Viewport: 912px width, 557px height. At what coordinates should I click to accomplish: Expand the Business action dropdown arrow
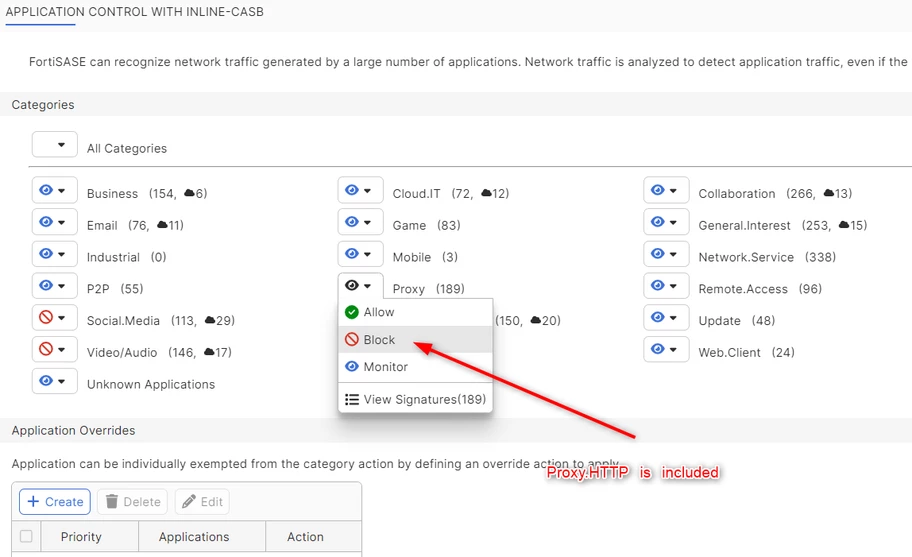pyautogui.click(x=62, y=190)
